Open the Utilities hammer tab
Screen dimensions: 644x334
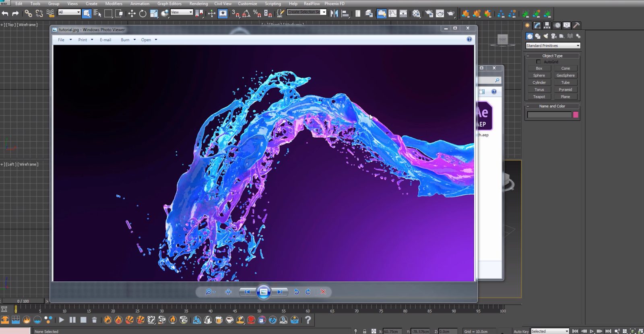(576, 25)
